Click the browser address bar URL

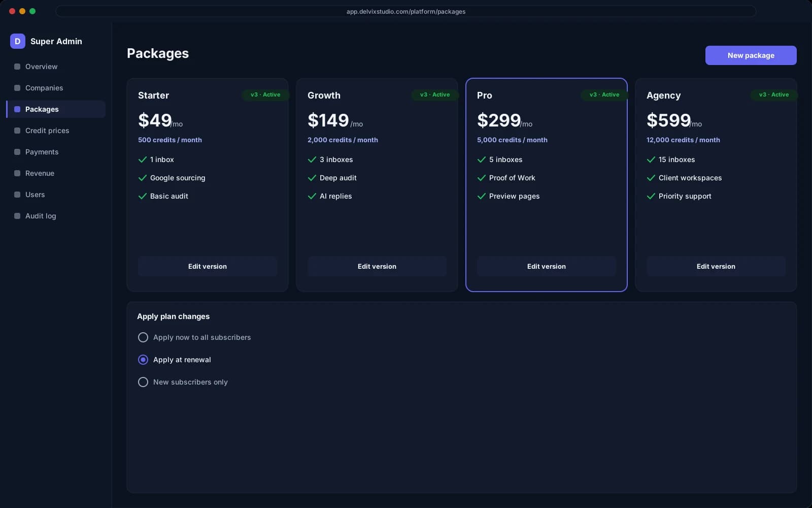(x=406, y=11)
